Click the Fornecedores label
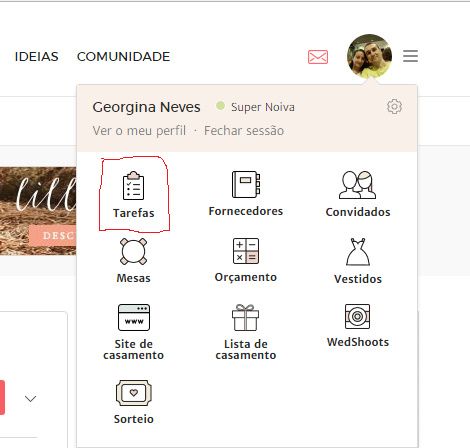 click(246, 211)
